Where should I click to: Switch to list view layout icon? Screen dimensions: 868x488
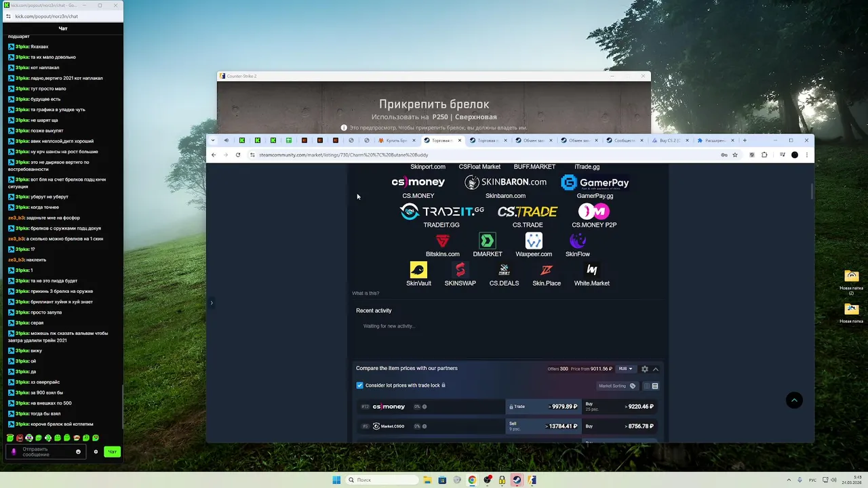[655, 386]
